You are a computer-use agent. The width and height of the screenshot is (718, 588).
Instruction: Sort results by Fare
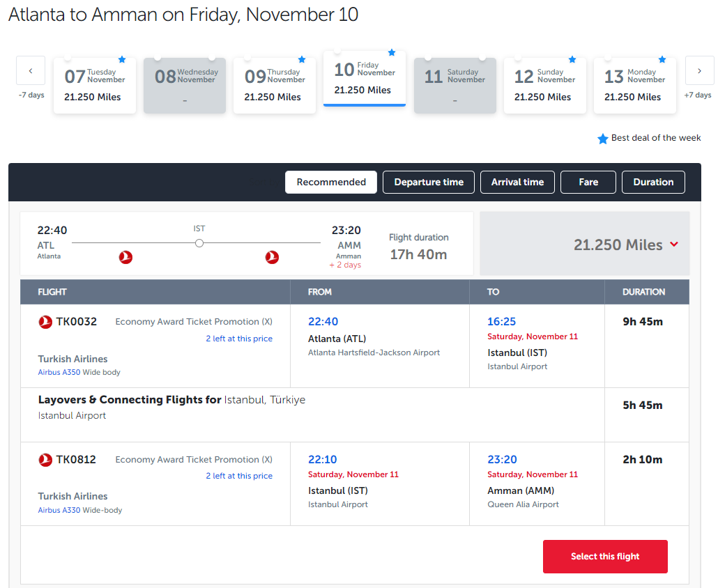(x=588, y=182)
